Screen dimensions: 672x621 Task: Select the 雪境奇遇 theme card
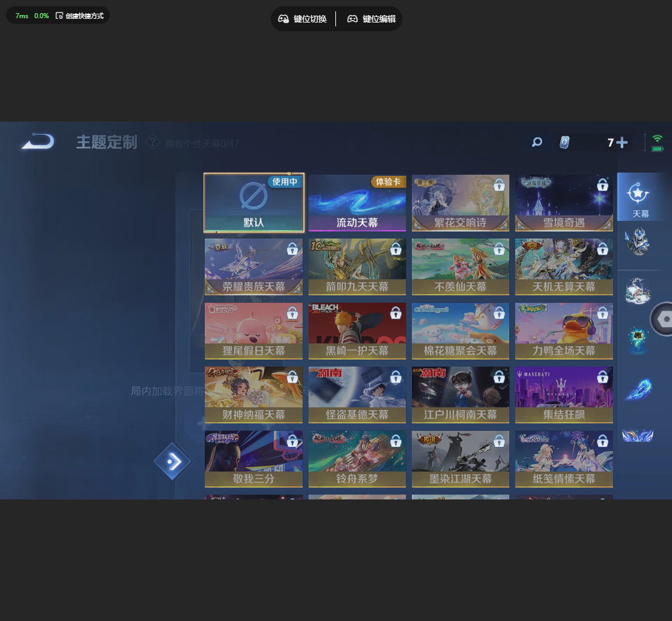point(564,202)
